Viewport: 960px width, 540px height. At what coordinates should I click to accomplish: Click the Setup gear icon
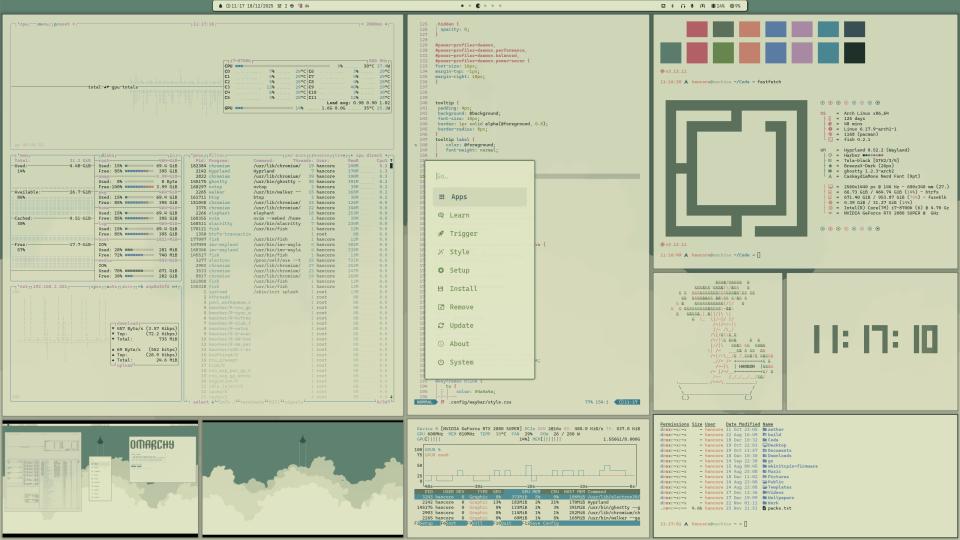coord(441,271)
